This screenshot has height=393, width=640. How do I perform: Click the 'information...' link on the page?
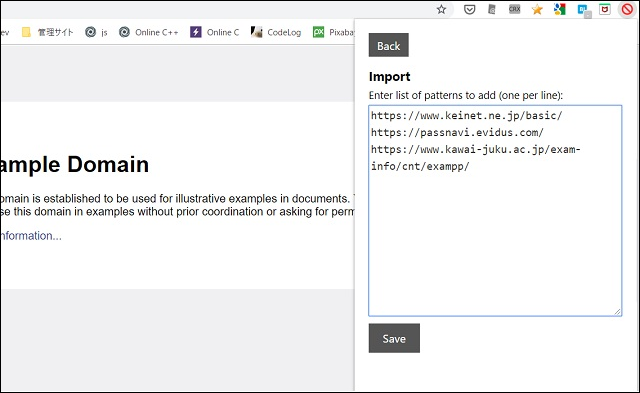coord(31,236)
